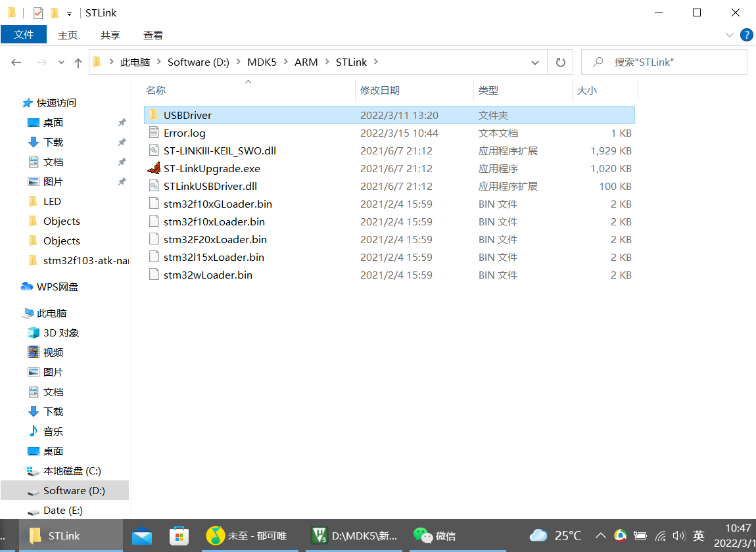Open Microsoft Store in taskbar
Image resolution: width=756 pixels, height=552 pixels.
coord(179,536)
